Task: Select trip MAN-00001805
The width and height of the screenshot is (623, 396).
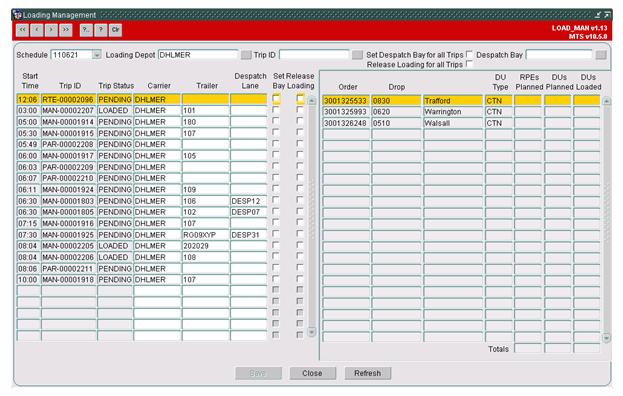Action: (x=68, y=212)
